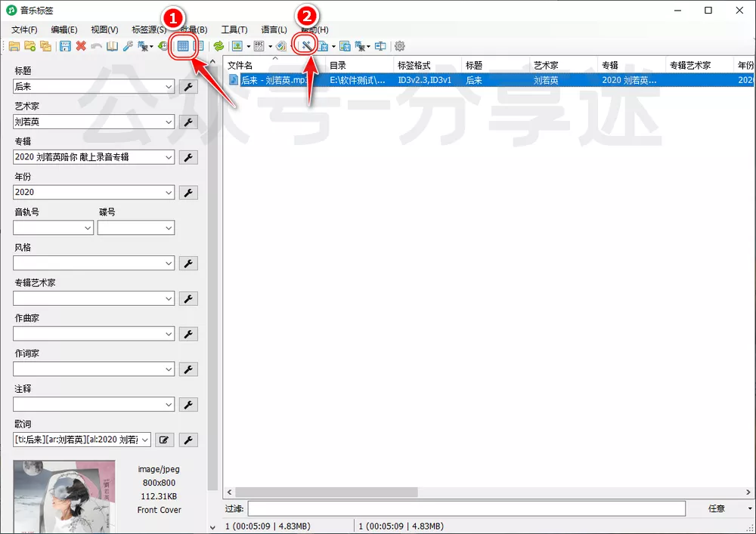756x534 pixels.
Task: Expand the 年份 dropdown
Action: click(169, 193)
